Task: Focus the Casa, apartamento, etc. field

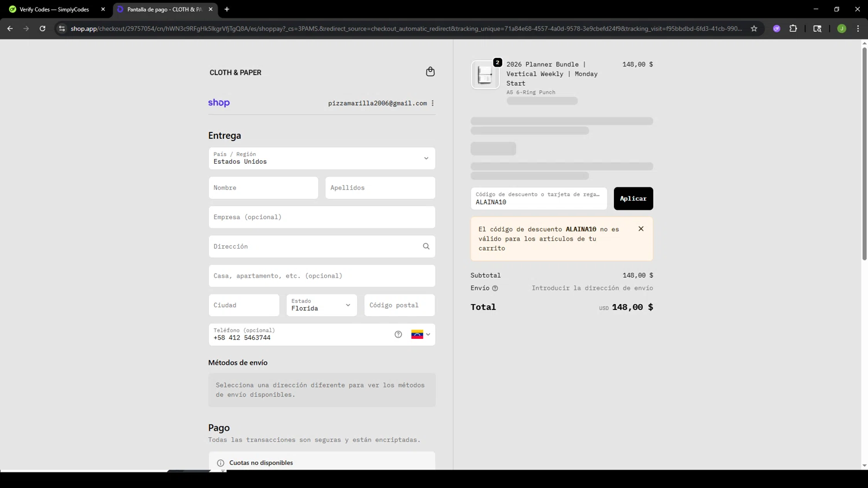Action: click(x=322, y=276)
